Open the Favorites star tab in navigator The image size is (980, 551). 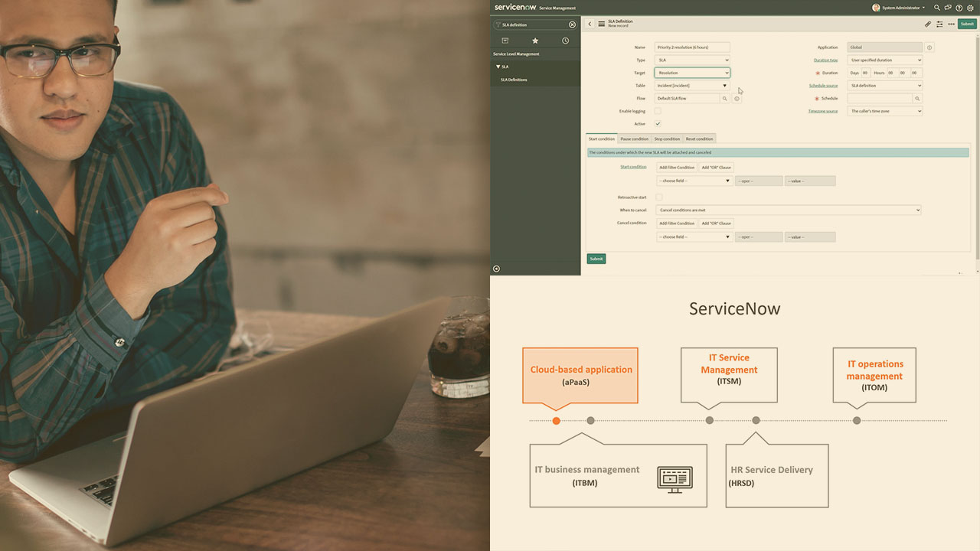[x=535, y=41]
